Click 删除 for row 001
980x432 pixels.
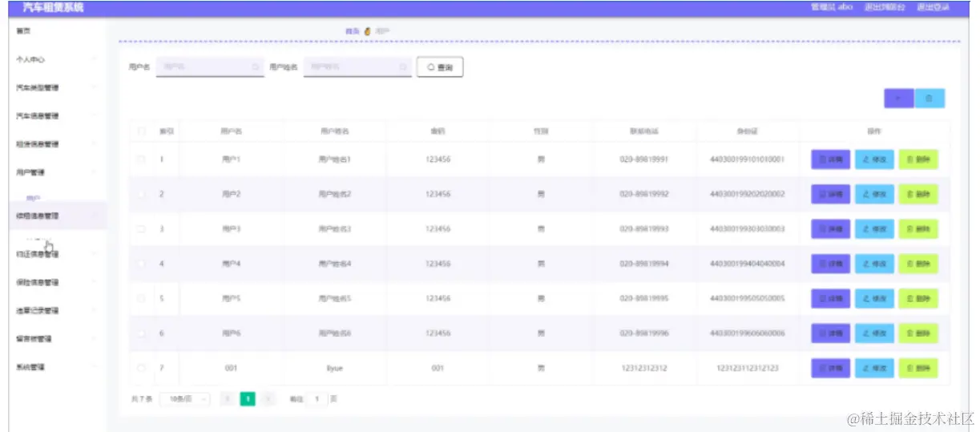pos(918,368)
